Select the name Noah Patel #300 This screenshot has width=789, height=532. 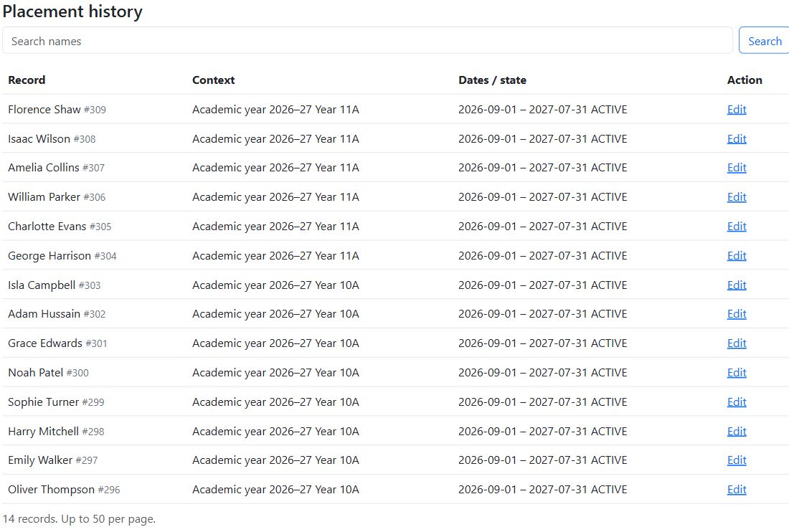(48, 372)
